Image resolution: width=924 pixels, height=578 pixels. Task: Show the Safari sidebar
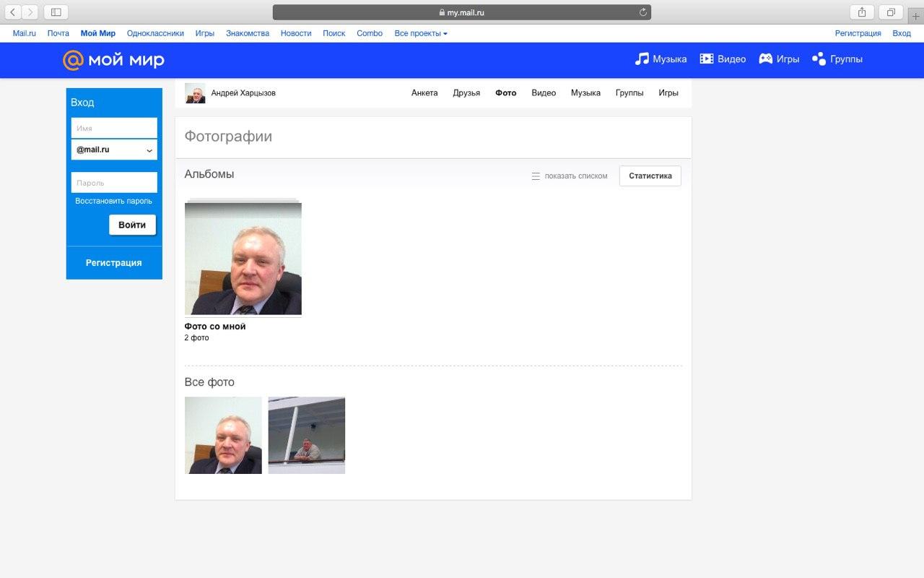click(x=56, y=12)
